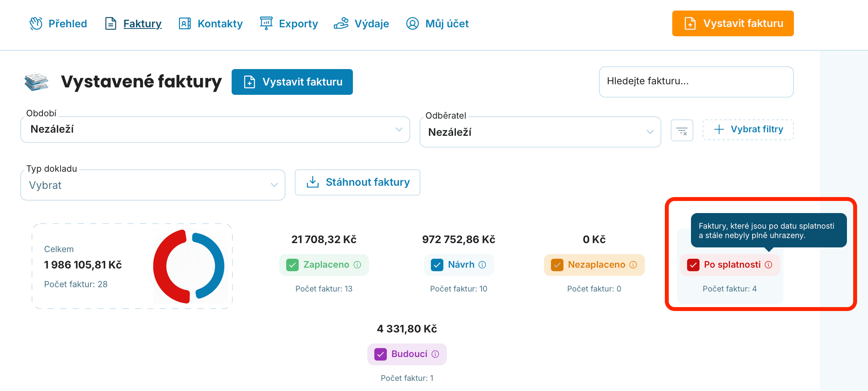Go to the Kontakty section
The width and height of the screenshot is (868, 391).
pos(211,23)
